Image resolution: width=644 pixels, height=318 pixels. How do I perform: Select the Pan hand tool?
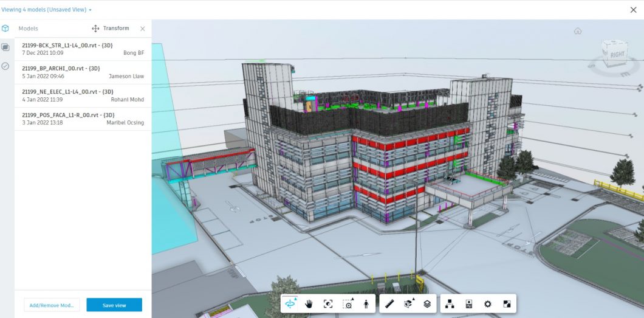tap(309, 303)
